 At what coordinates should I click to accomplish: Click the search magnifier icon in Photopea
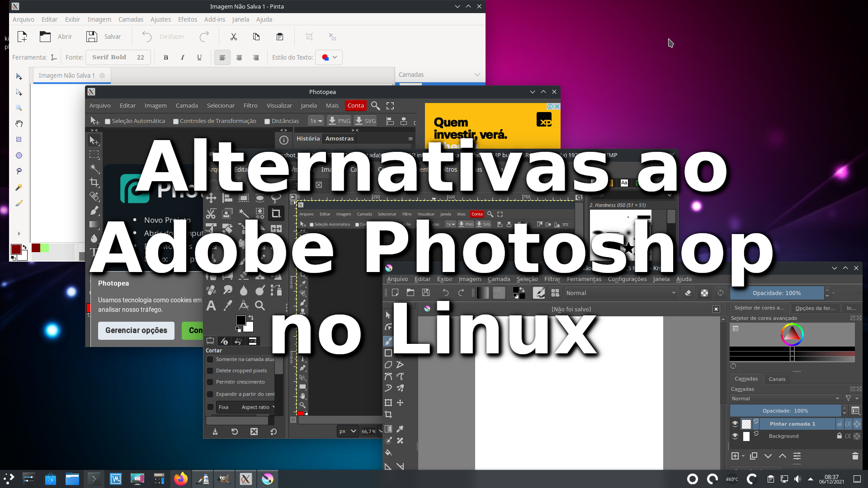tap(375, 106)
